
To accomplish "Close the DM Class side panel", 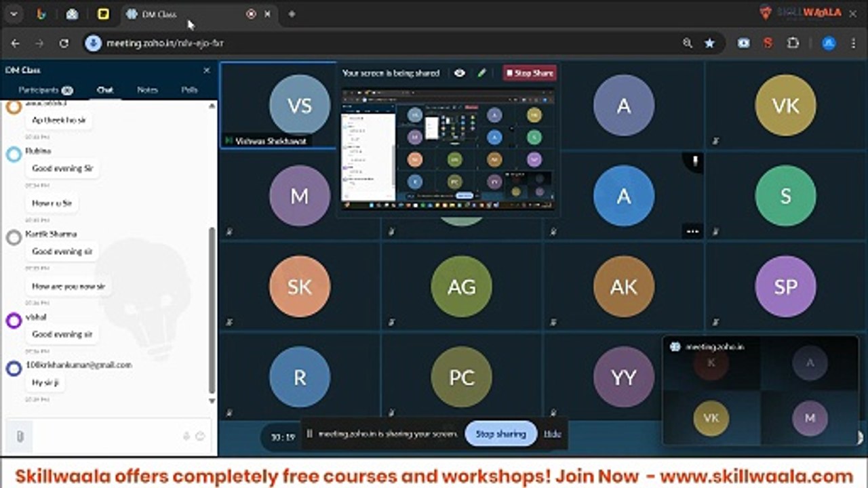I will click(x=207, y=70).
